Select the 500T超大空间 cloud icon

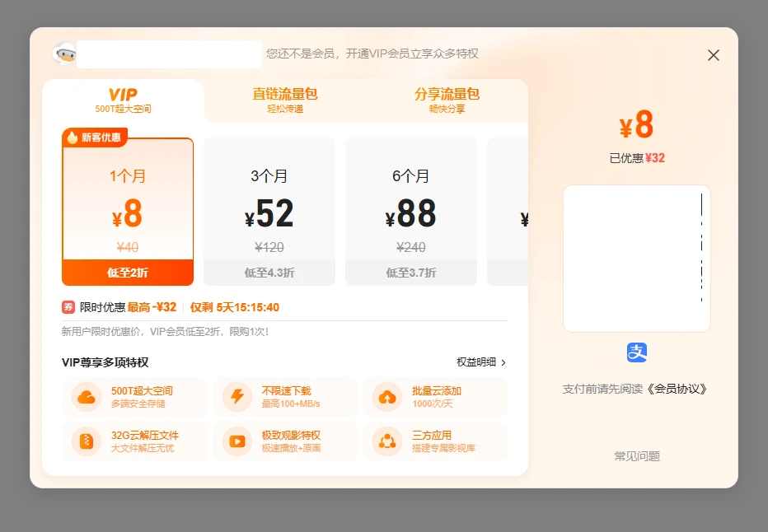pyautogui.click(x=84, y=398)
